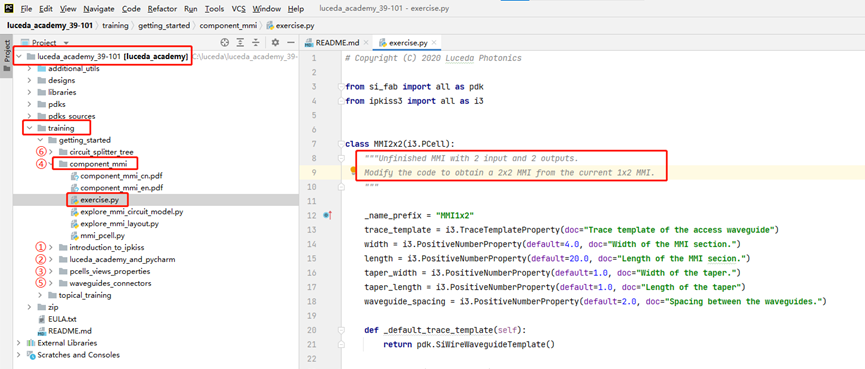Click the Locate/Select Opened File crosshair icon
This screenshot has height=369, width=865.
point(224,42)
